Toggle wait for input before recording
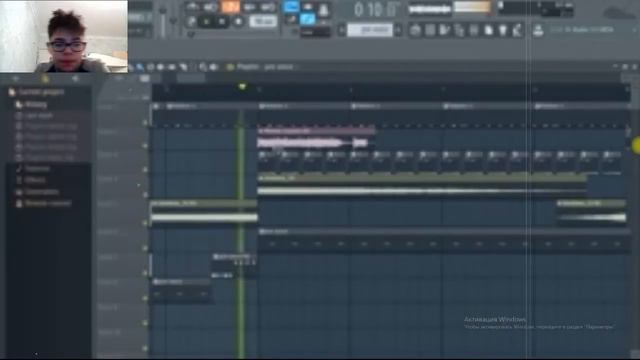Screen dimensions: 640x360 pyautogui.click(x=211, y=7)
